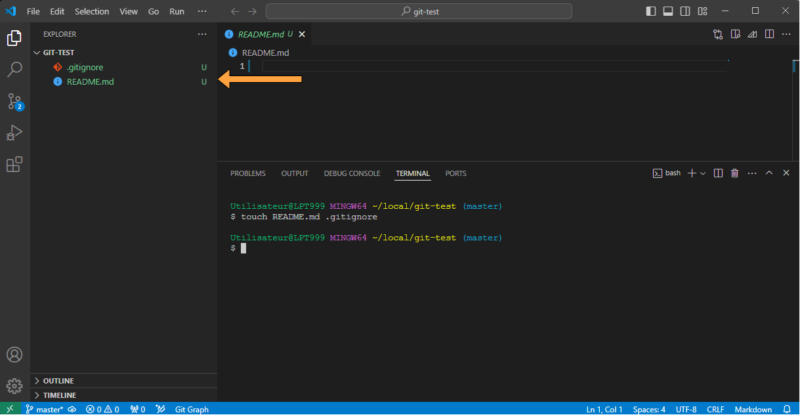The image size is (800, 415).
Task: Open the Search view in activity bar
Action: [15, 70]
